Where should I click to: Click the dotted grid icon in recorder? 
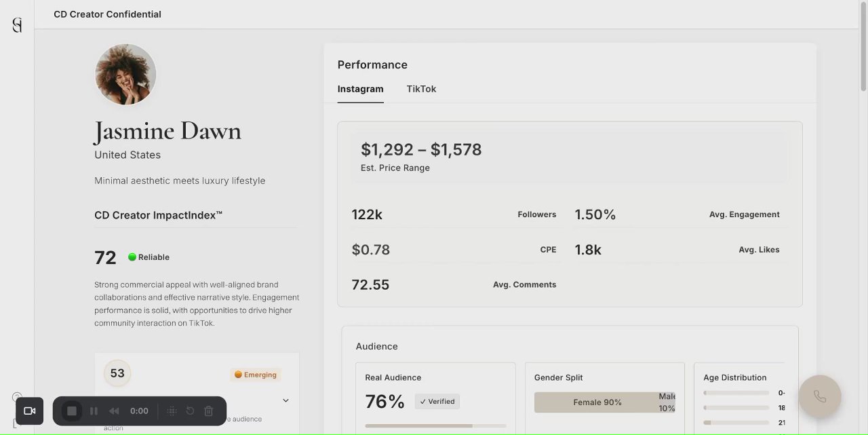tap(172, 411)
